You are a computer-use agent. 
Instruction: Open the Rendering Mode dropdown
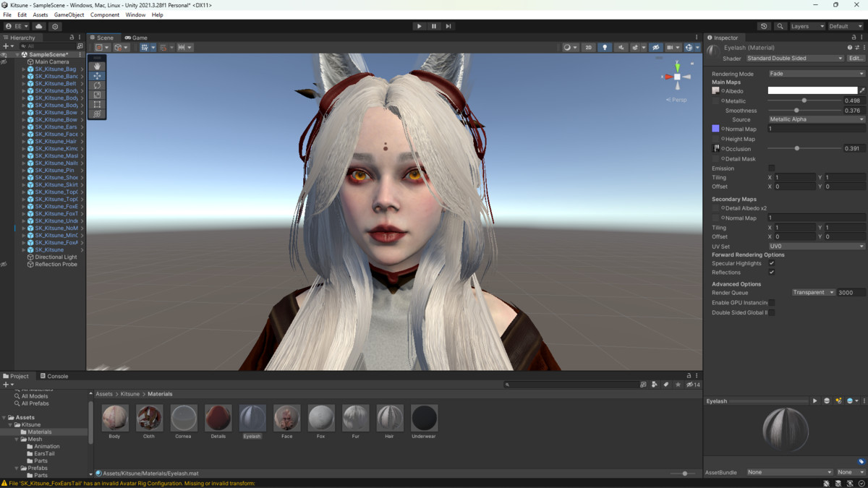[x=816, y=74]
